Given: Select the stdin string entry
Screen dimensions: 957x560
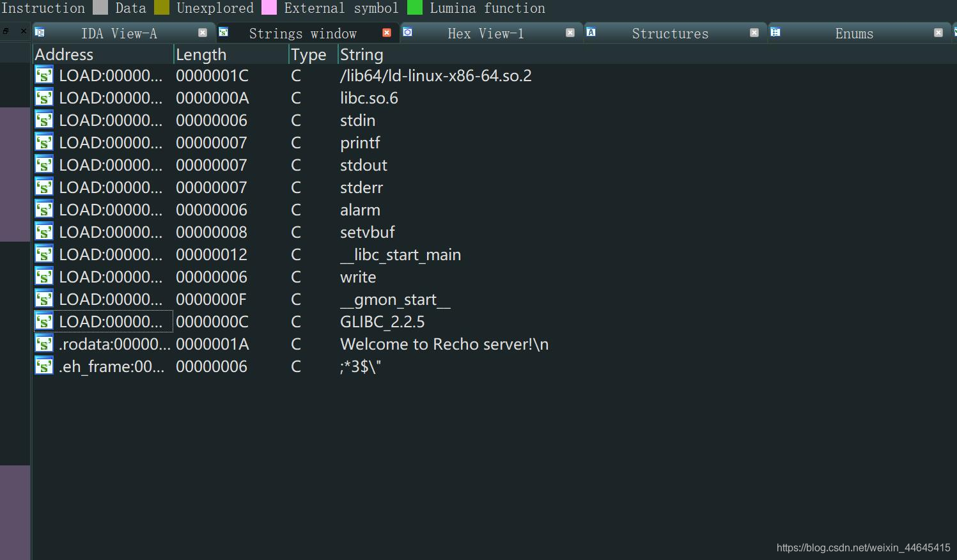Looking at the screenshot, I should (x=357, y=120).
